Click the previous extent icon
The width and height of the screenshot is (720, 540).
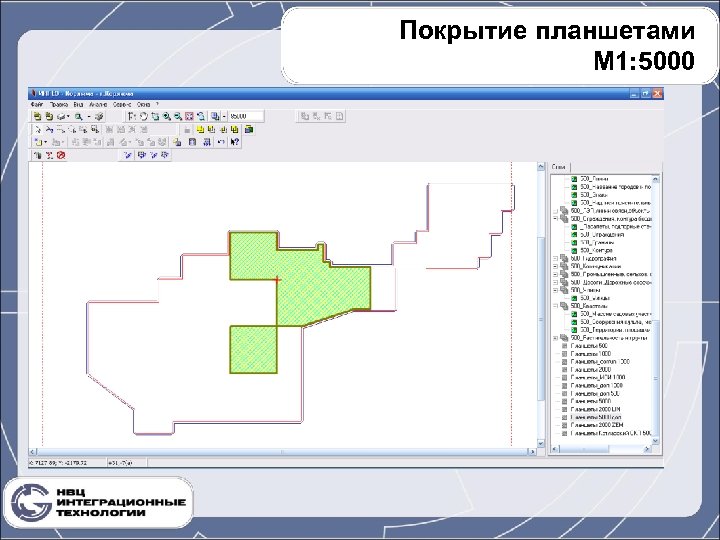[x=201, y=117]
